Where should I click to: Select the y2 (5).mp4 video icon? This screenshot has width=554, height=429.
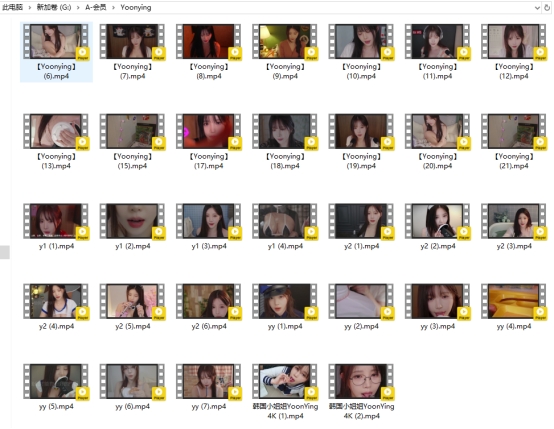coord(132,301)
